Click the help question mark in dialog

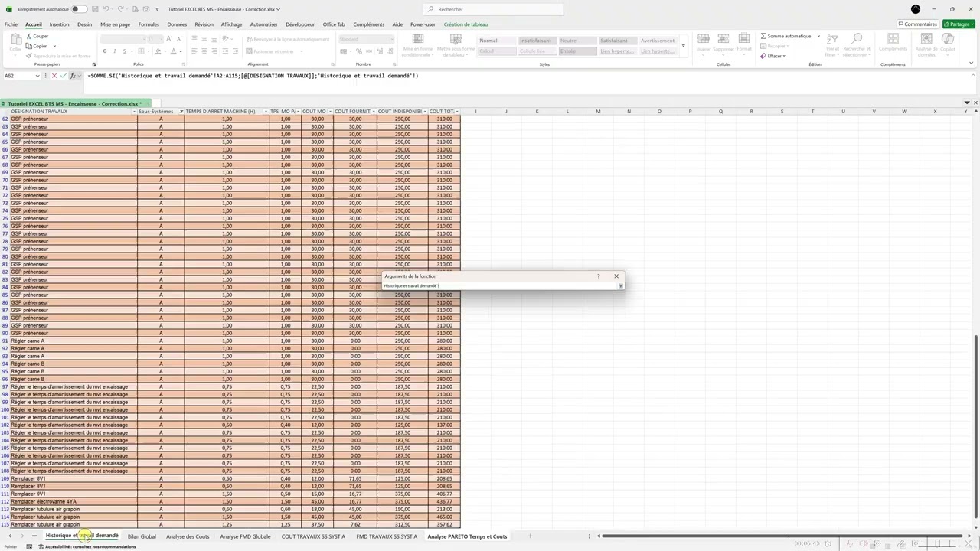pyautogui.click(x=598, y=276)
